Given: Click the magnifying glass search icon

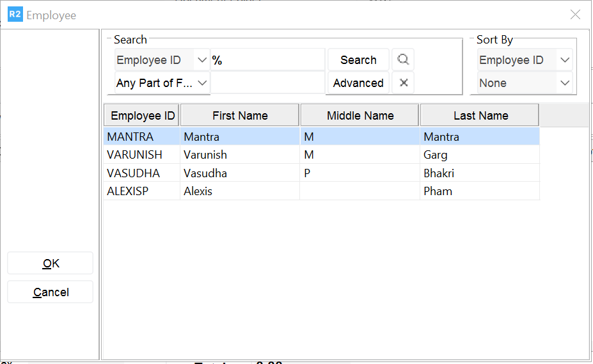Looking at the screenshot, I should click(x=403, y=60).
